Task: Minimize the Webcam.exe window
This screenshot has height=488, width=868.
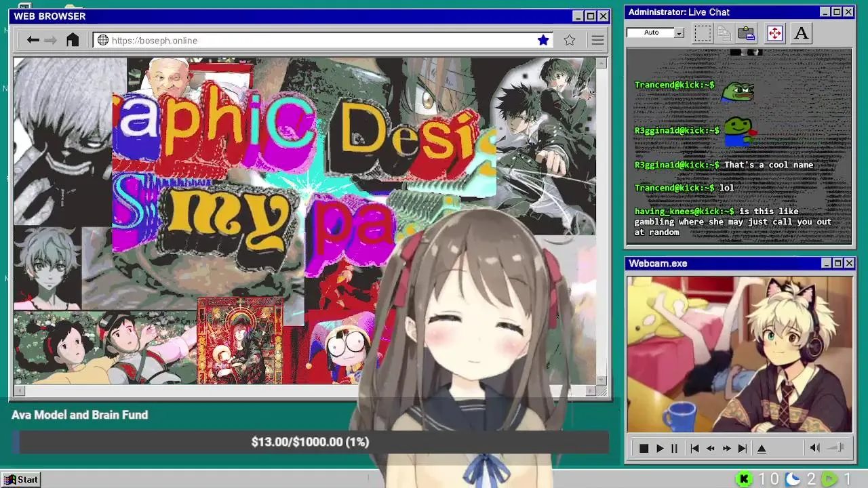Action: pos(825,263)
